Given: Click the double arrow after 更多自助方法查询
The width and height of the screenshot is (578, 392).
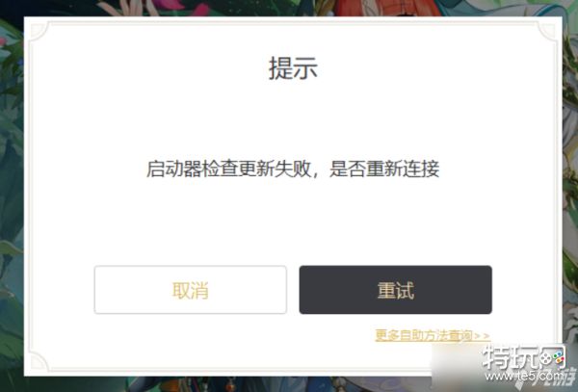Looking at the screenshot, I should pyautogui.click(x=483, y=335).
